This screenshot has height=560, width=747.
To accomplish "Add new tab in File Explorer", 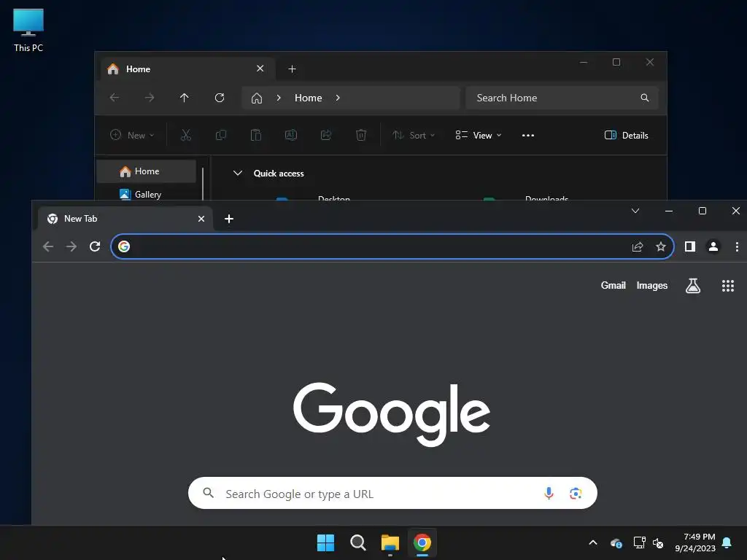I will 292,69.
